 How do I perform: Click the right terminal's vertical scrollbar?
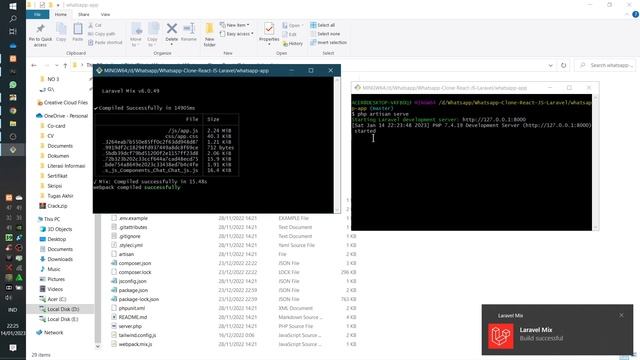pos(596,162)
